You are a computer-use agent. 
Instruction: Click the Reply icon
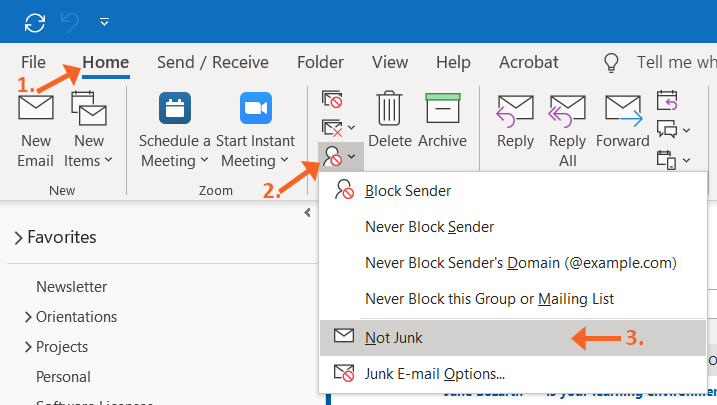(x=515, y=109)
